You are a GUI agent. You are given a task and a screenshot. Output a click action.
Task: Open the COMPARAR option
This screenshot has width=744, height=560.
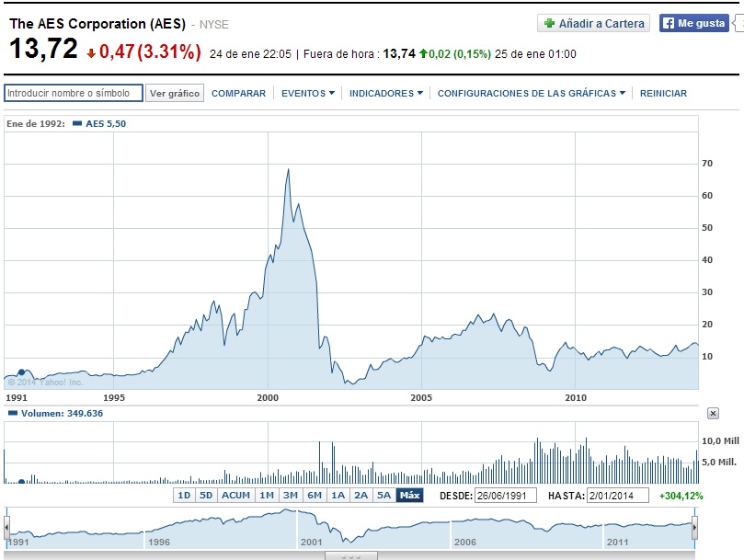[238, 94]
